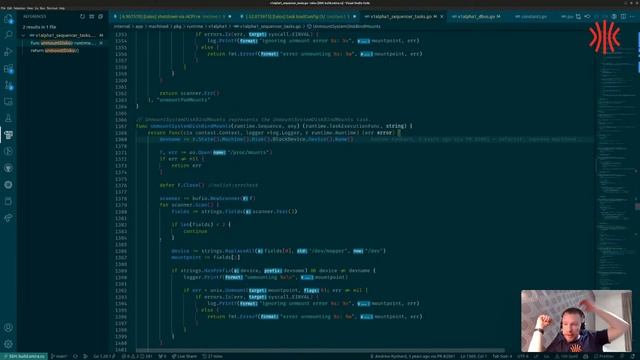Close the v1alpha1_sequencer_tasks.go tab
The height and width of the screenshot is (360, 640).
coord(442,17)
